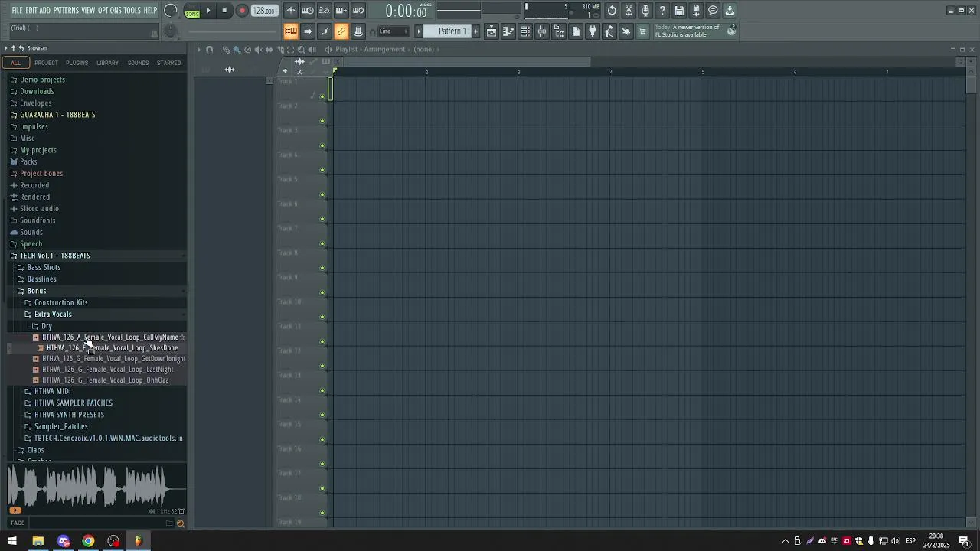Image resolution: width=980 pixels, height=551 pixels.
Task: Open the audio editor scissors icon
Action: point(629,11)
